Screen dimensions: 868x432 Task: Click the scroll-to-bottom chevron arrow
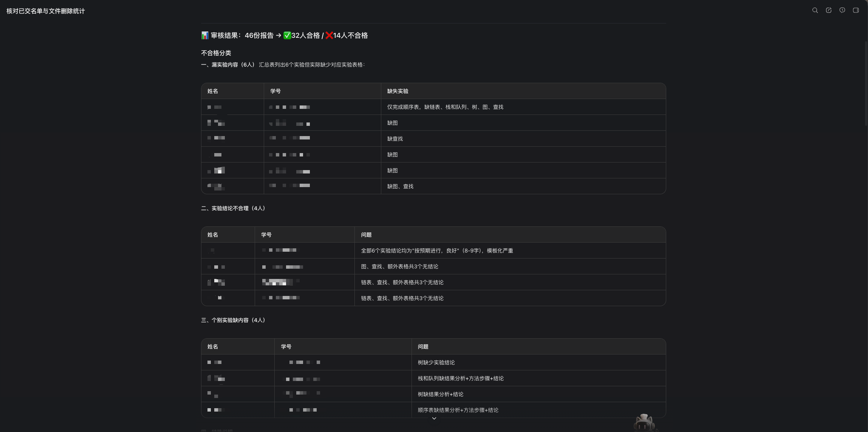434,418
